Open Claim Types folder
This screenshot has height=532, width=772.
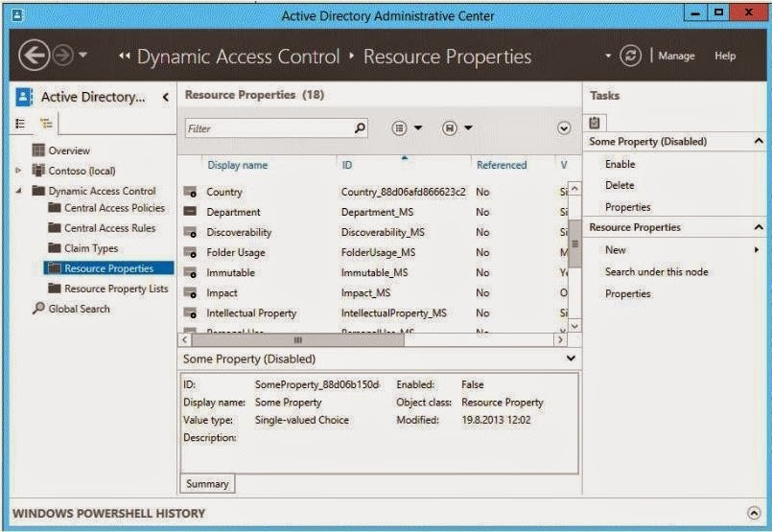(x=90, y=248)
